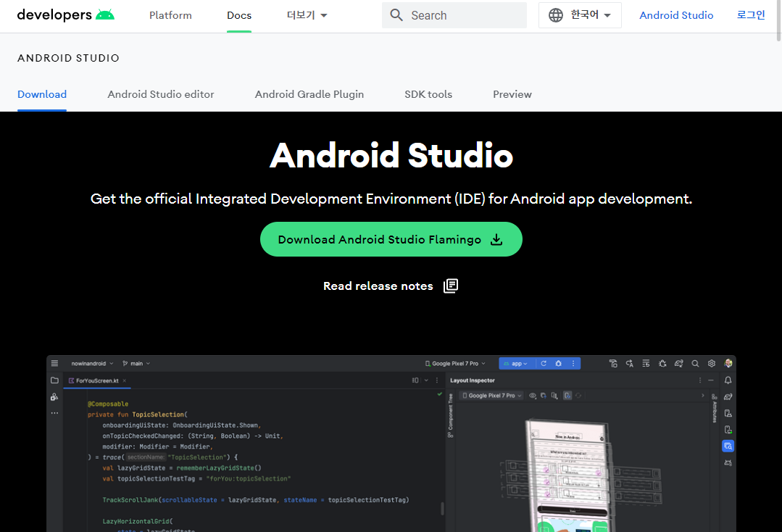Click the Attributes vertical label
The width and height of the screenshot is (782, 532).
[715, 412]
